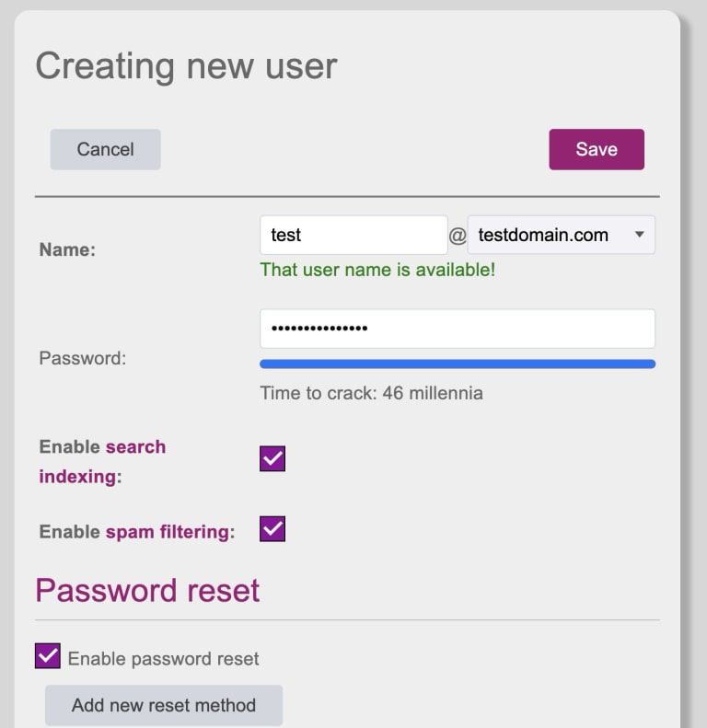Open the spam filtering help link

(x=168, y=532)
